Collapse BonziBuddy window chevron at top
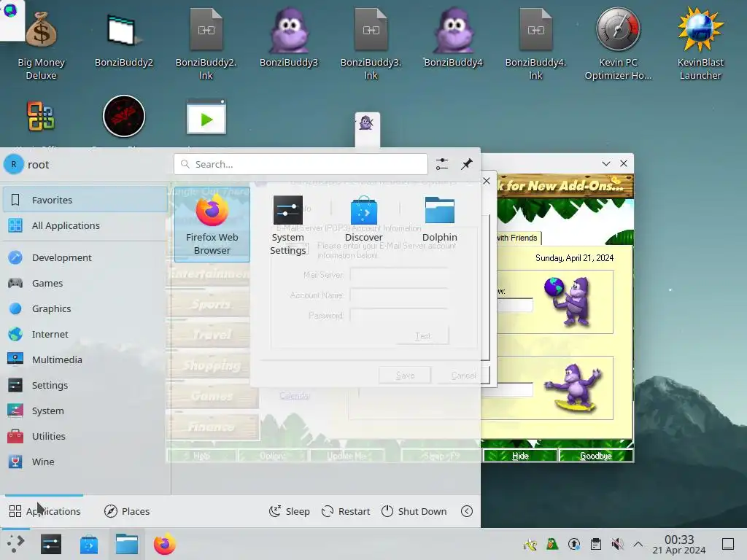This screenshot has width=747, height=560. (606, 164)
